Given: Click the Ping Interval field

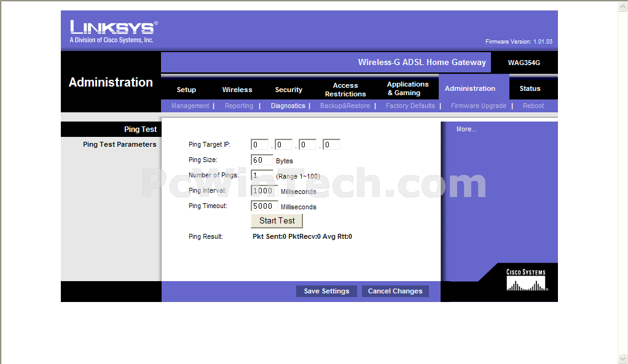Looking at the screenshot, I should point(264,190).
